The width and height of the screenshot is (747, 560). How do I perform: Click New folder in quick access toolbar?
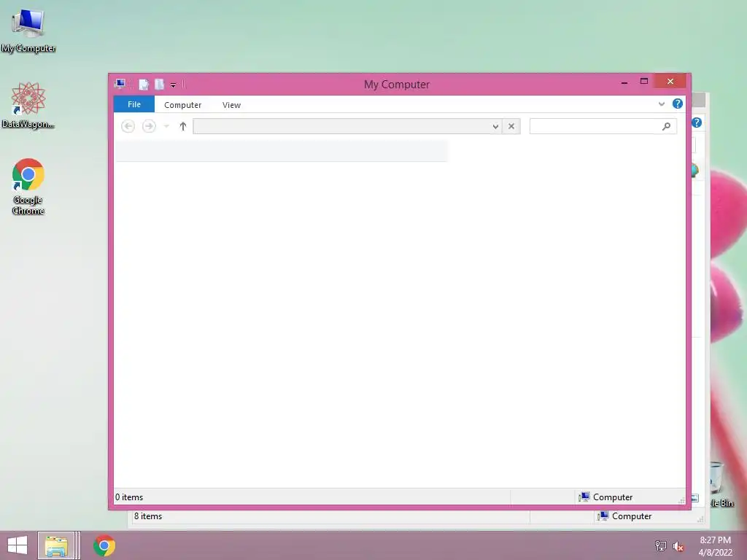(159, 85)
